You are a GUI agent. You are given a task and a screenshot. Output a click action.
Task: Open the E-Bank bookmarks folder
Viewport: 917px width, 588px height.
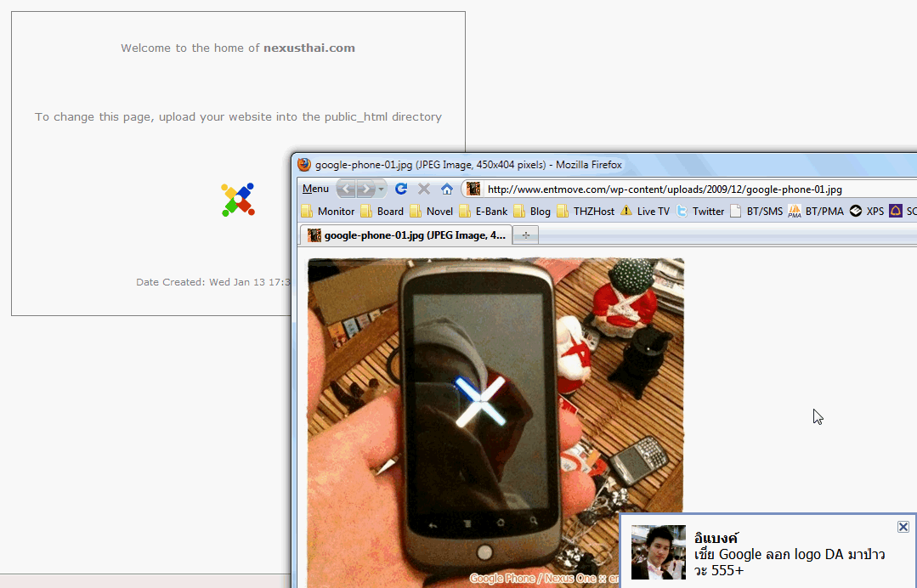[x=484, y=211]
